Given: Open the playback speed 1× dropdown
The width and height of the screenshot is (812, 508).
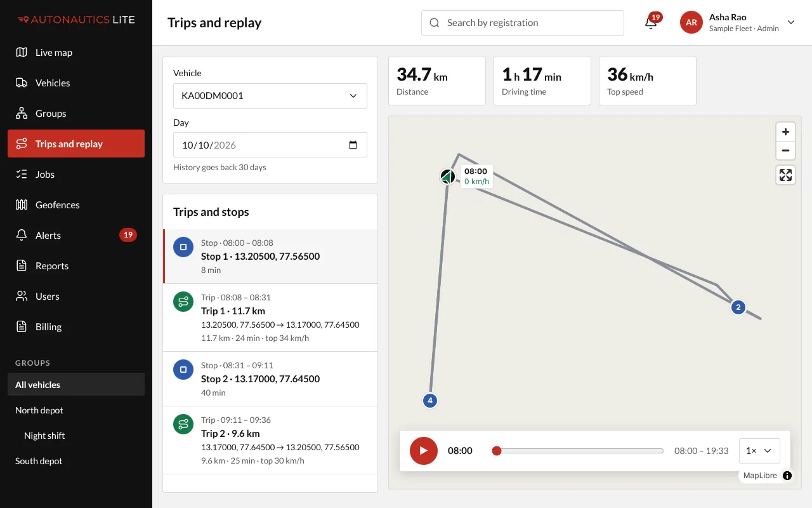Looking at the screenshot, I should tap(759, 451).
